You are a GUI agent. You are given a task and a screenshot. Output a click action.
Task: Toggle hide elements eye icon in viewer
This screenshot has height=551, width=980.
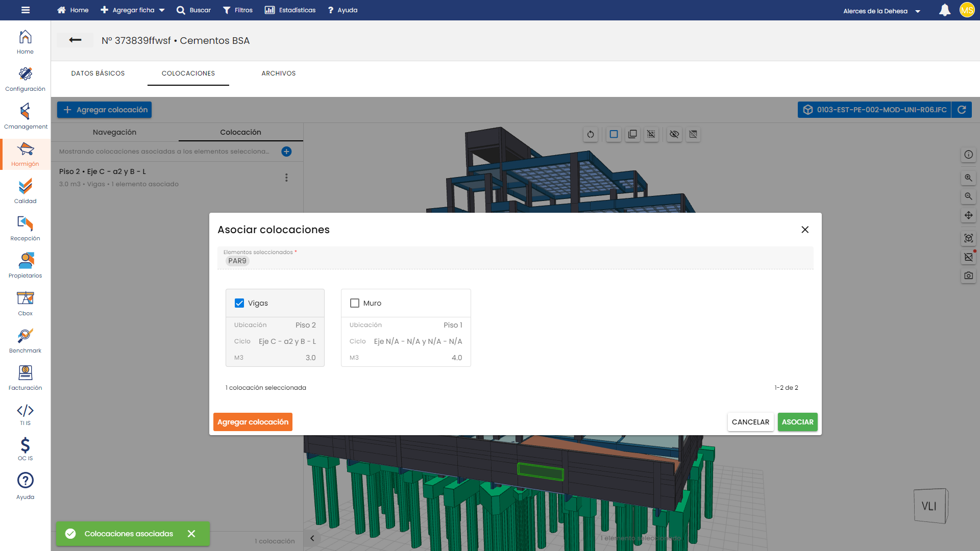674,134
